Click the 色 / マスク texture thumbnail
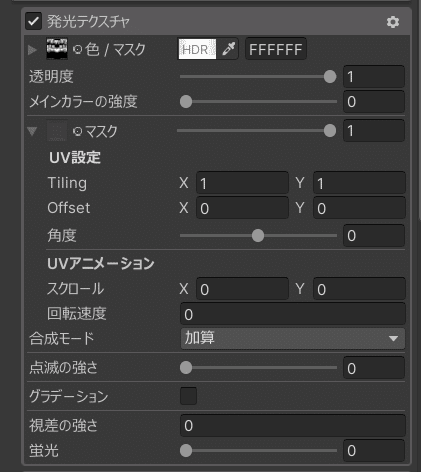 point(57,49)
